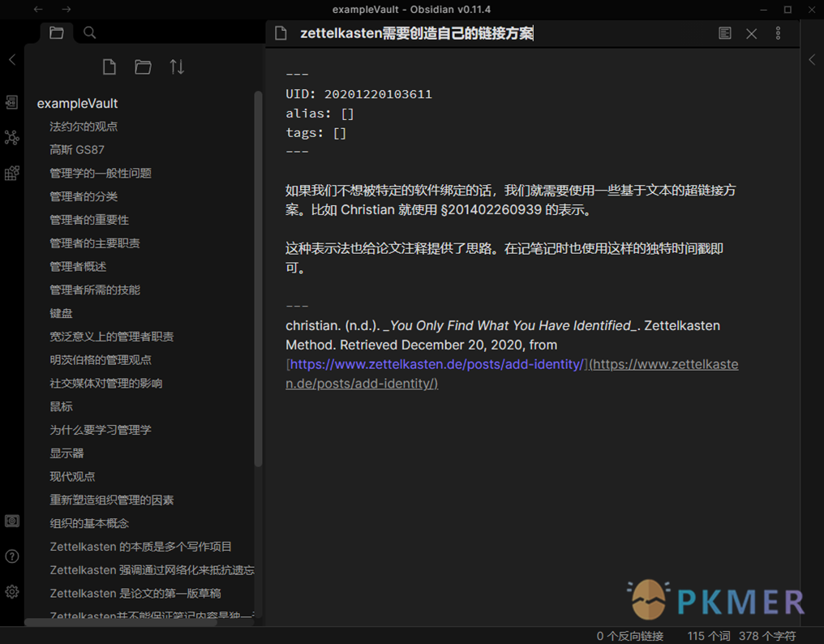Open note Zettelkasten 的本质是多个写作项目
Image resolution: width=824 pixels, height=644 pixels.
141,547
